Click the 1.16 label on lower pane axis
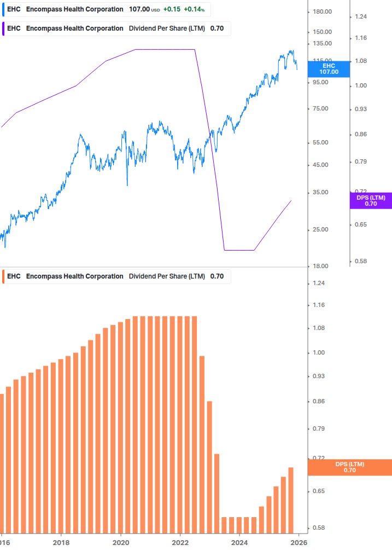392x550 pixels. pos(318,305)
